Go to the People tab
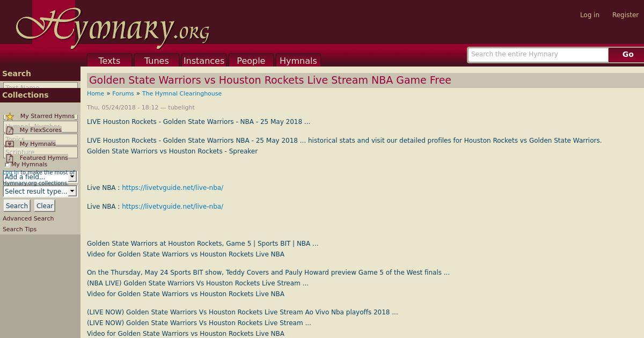Viewport: 644px width, 338px height. 251,61
